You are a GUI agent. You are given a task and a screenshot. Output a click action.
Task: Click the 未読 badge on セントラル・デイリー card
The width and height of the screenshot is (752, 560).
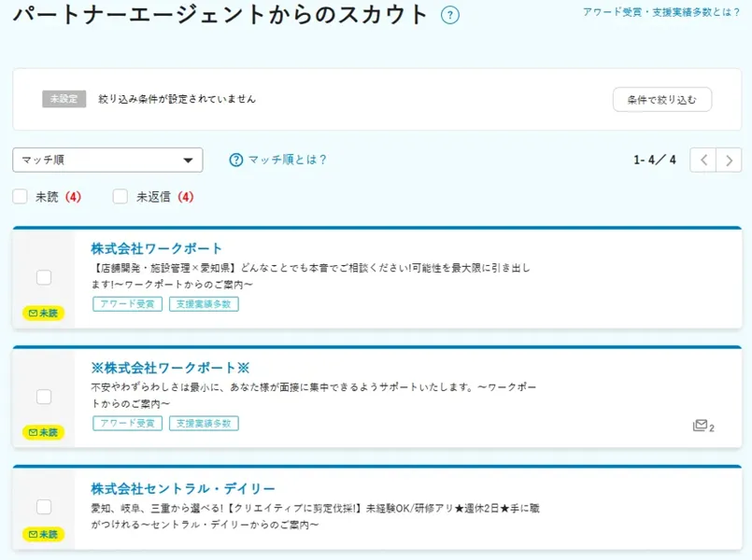coord(44,535)
